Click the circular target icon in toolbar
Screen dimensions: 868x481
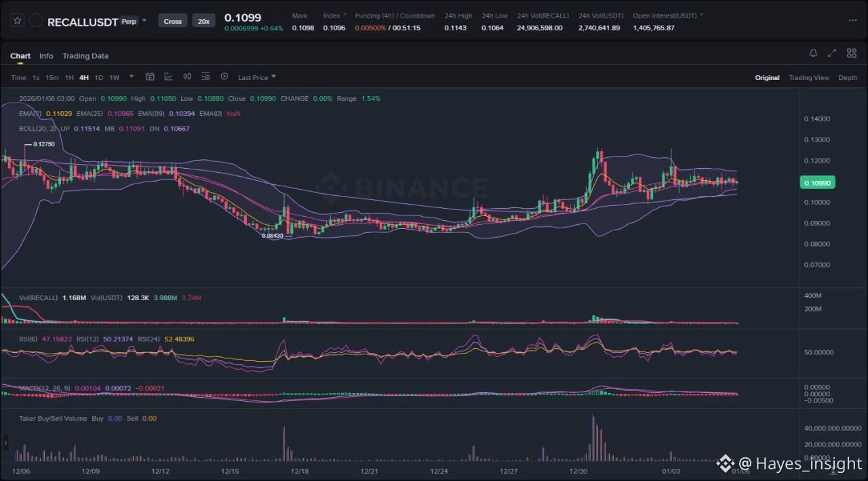(x=224, y=77)
